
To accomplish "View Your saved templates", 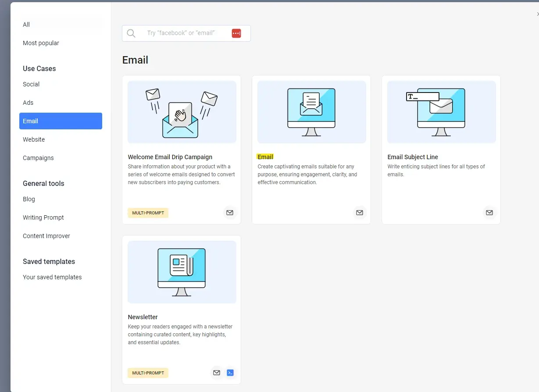I will point(52,277).
